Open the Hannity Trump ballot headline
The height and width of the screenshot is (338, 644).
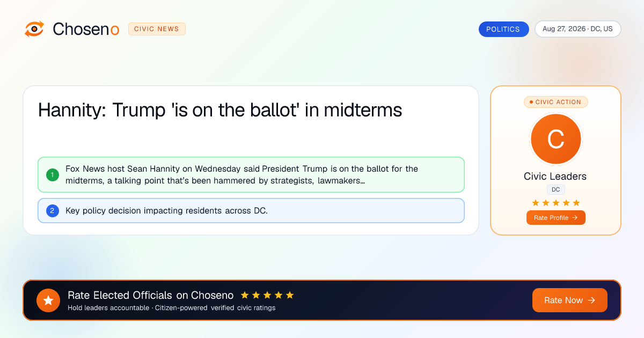[x=220, y=111]
